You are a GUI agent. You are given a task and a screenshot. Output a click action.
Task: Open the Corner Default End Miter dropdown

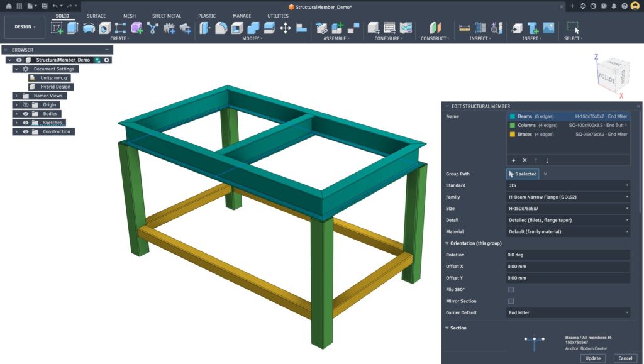pos(568,312)
